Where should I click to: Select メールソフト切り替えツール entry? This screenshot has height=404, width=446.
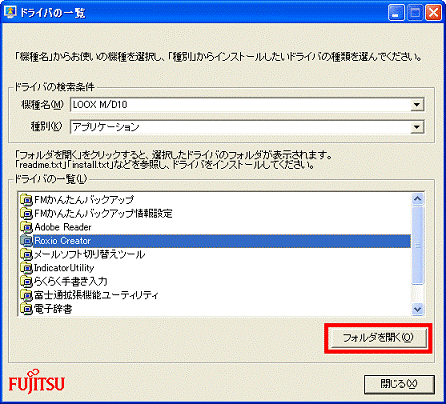pyautogui.click(x=89, y=254)
